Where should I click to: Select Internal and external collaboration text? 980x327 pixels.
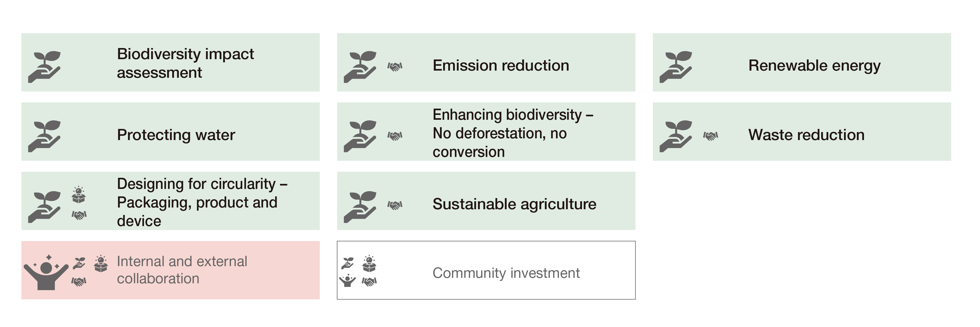tap(182, 270)
